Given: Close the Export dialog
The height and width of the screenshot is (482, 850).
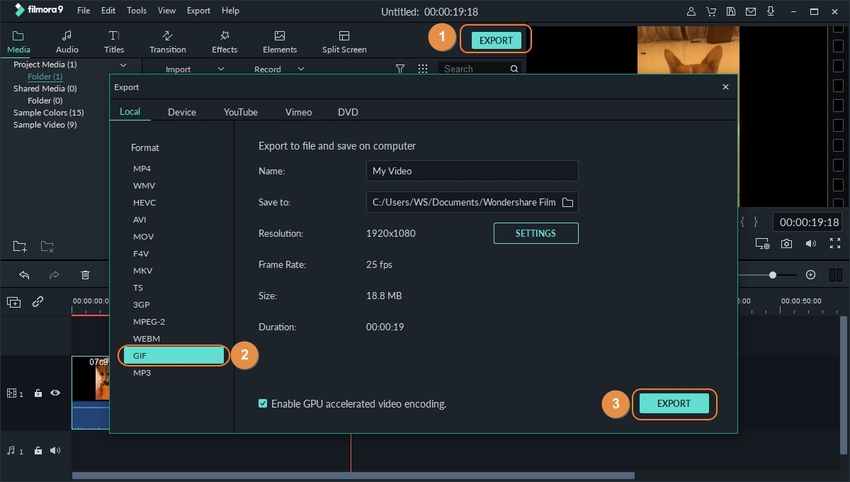Looking at the screenshot, I should pos(725,87).
